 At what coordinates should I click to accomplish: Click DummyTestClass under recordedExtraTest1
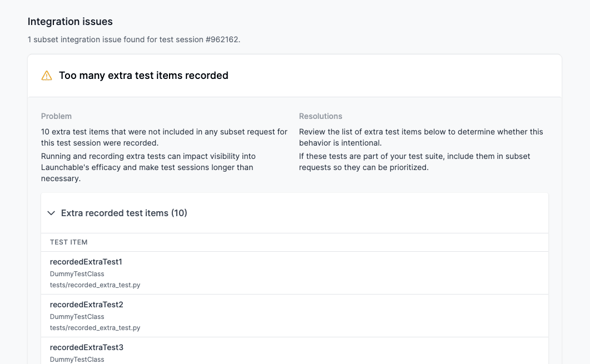pos(77,274)
